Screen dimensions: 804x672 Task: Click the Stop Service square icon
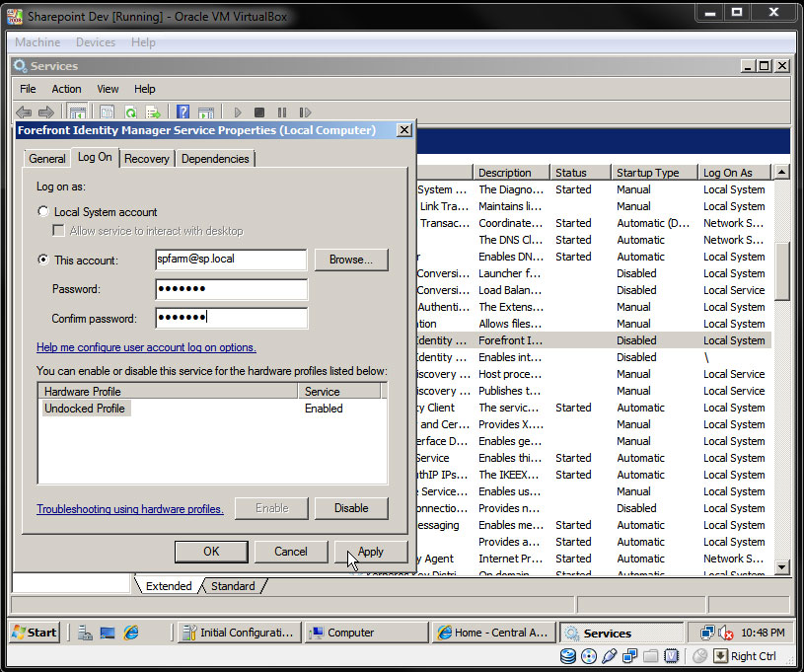click(259, 112)
